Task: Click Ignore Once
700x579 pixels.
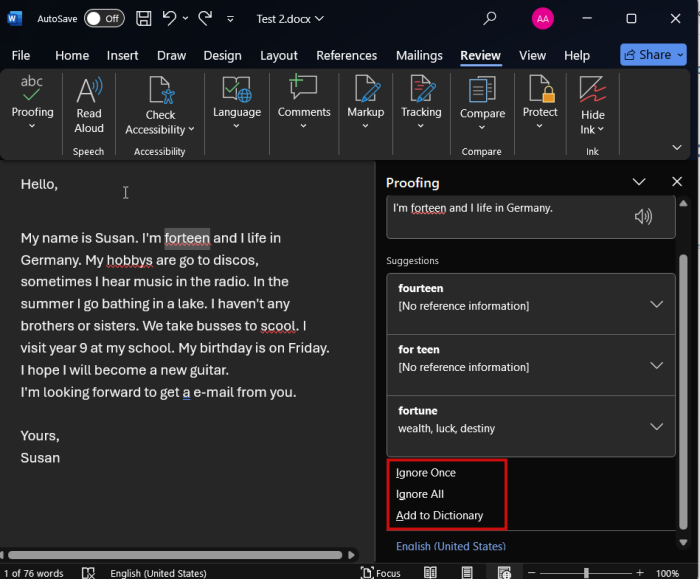Action: tap(425, 473)
